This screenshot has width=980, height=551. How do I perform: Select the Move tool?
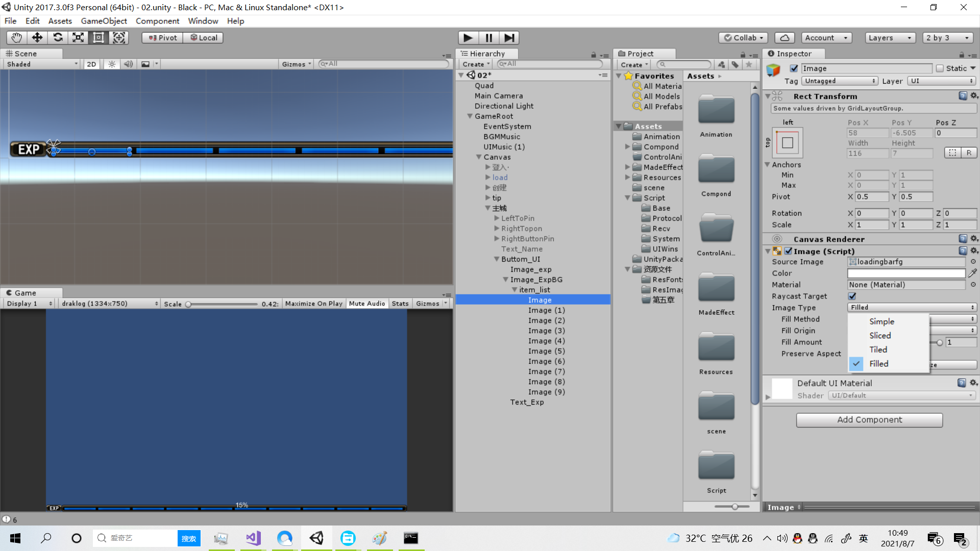click(37, 37)
